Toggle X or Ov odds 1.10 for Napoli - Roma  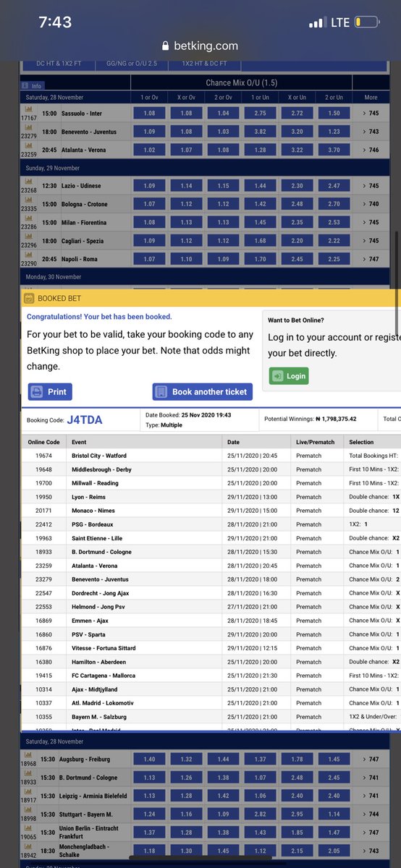pyautogui.click(x=187, y=258)
